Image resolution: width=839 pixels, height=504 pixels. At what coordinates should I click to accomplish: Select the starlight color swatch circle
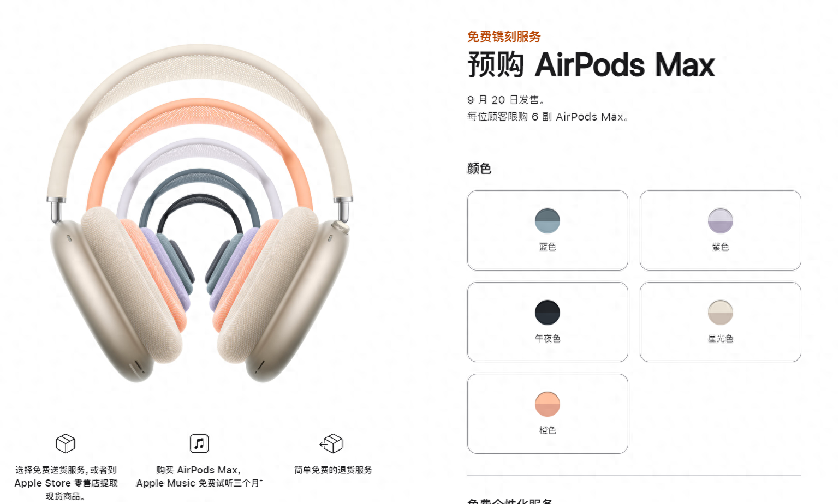(721, 313)
